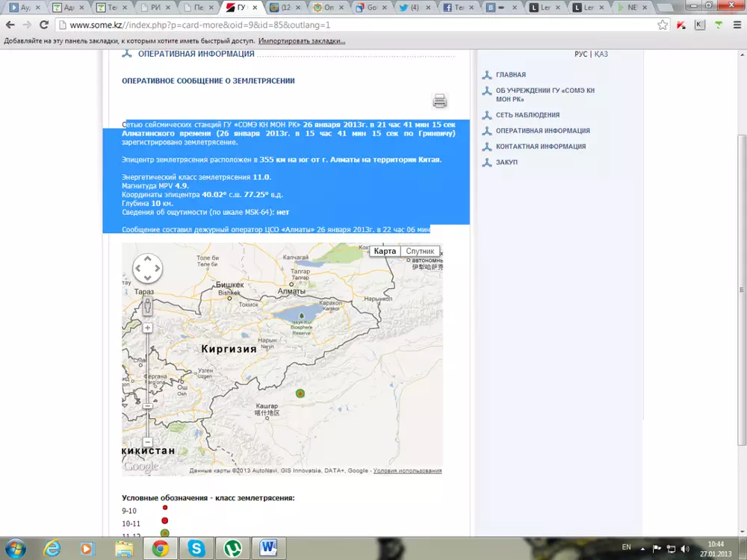Click the earthquake epicenter marker on map
The width and height of the screenshot is (747, 560).
[300, 393]
